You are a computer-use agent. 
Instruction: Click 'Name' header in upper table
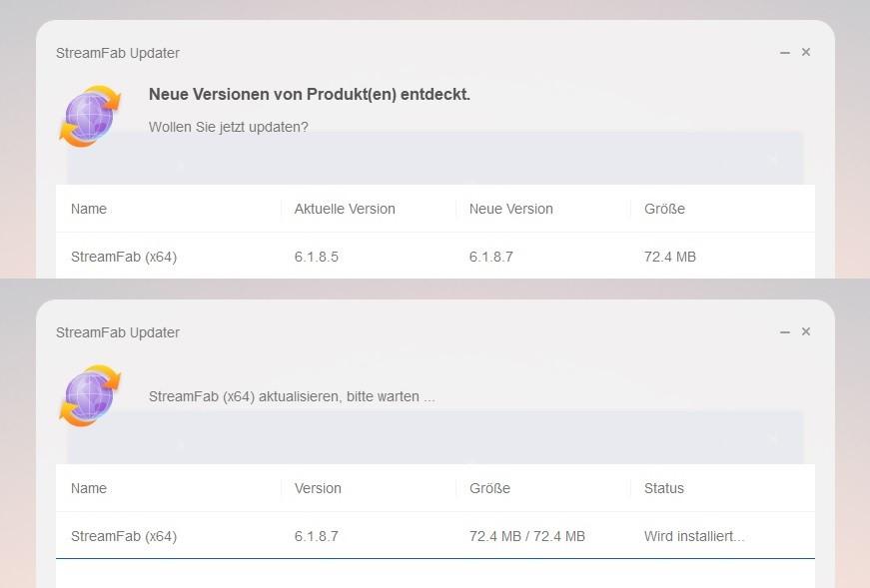pos(89,209)
